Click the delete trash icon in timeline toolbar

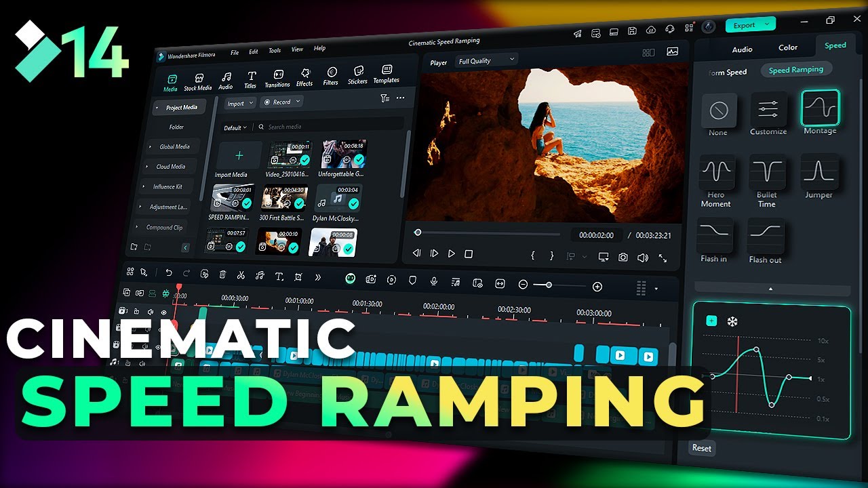coord(222,274)
